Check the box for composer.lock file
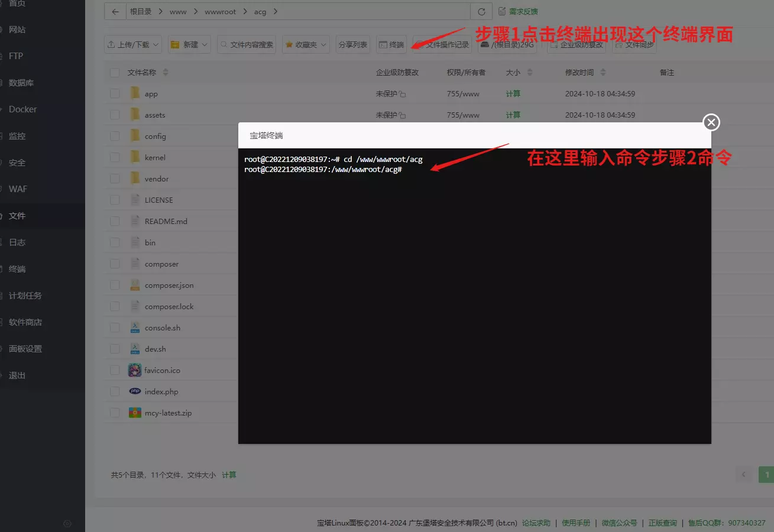The image size is (774, 532). click(x=115, y=306)
